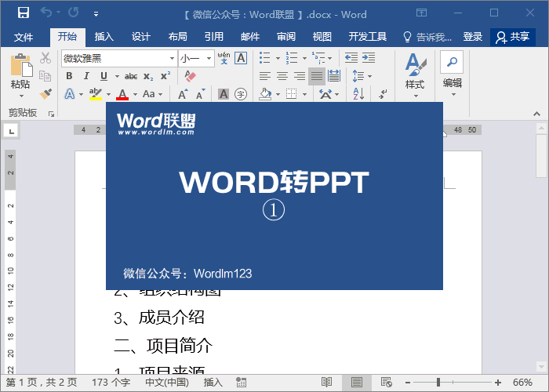Undo the last action
This screenshot has width=549, height=392.
[x=45, y=13]
